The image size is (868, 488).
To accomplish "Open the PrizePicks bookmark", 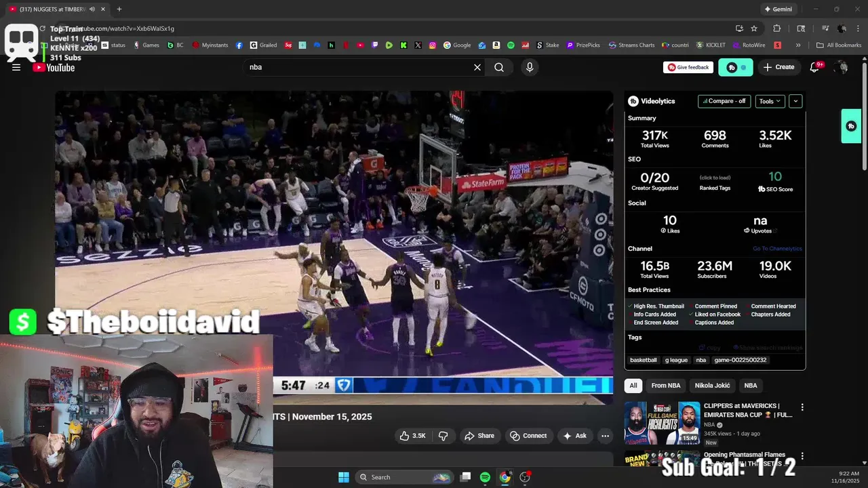I will tap(584, 45).
